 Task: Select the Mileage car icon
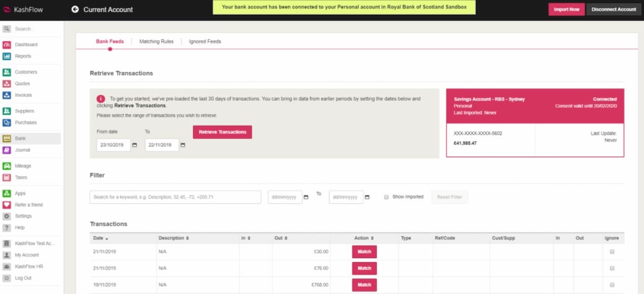(x=7, y=166)
